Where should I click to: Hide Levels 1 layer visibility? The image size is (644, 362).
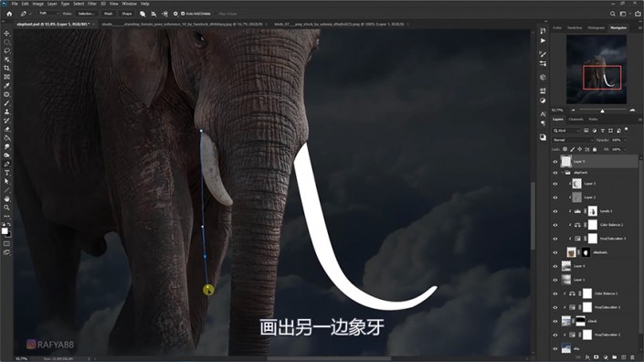tap(555, 211)
